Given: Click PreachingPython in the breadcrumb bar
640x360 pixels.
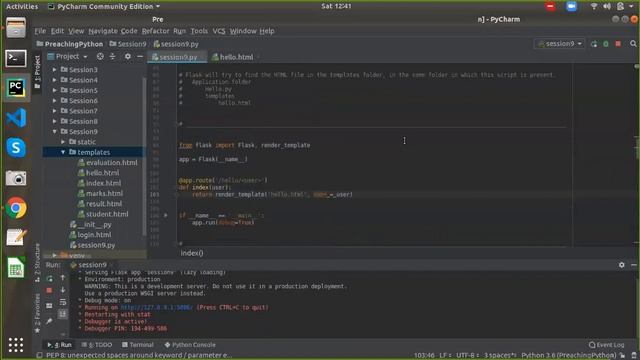Looking at the screenshot, I should 70,44.
